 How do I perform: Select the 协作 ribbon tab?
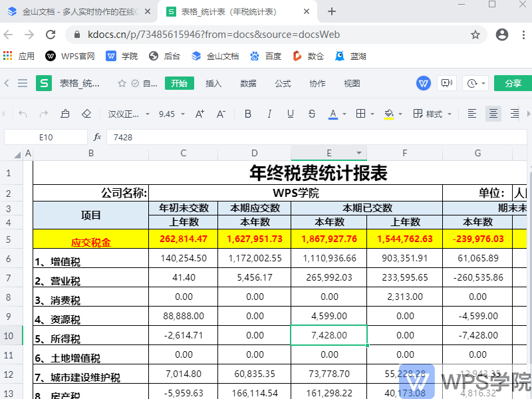(x=317, y=84)
